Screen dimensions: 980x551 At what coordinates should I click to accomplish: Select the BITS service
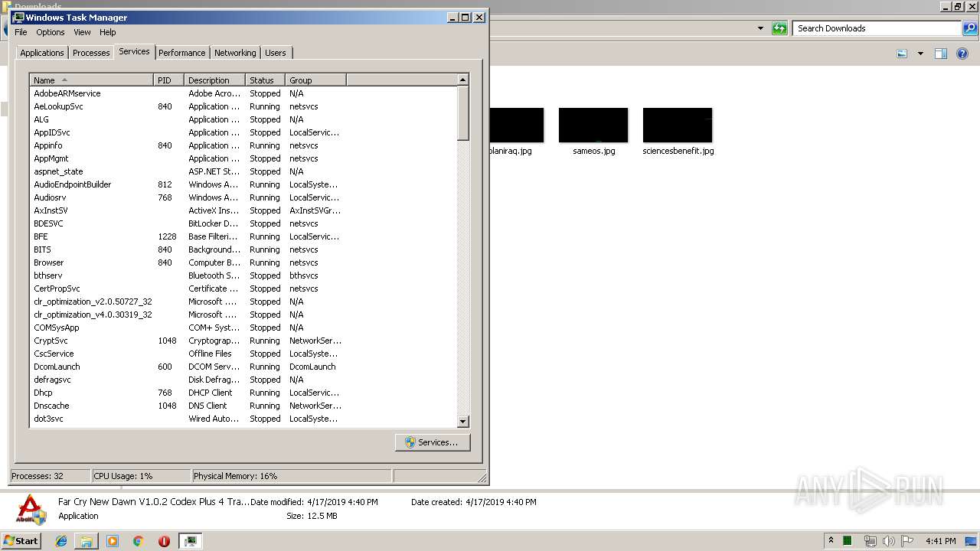click(243, 249)
